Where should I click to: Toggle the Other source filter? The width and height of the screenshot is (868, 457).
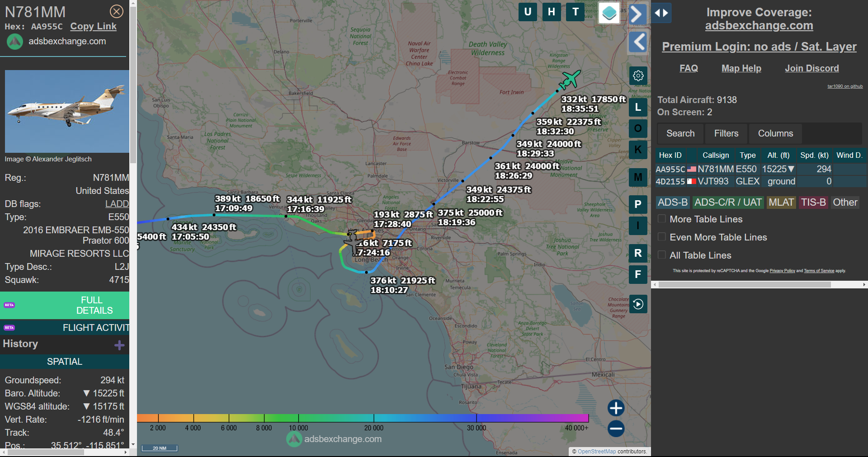pos(845,203)
